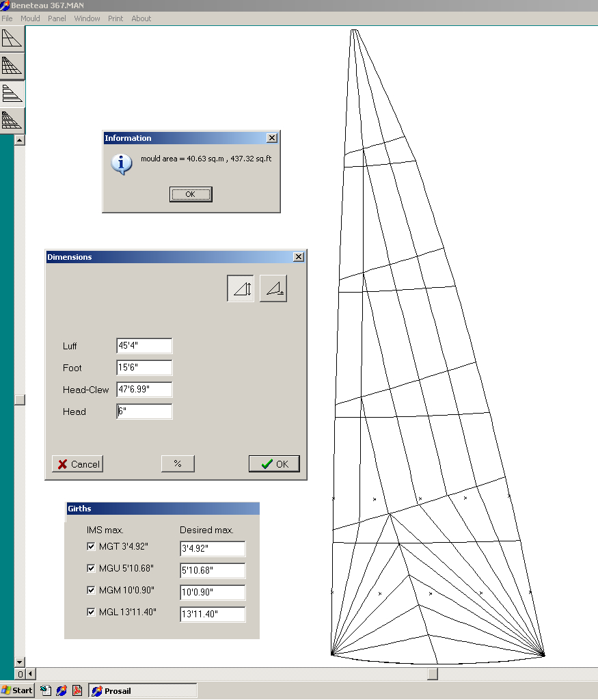The image size is (598, 700).
Task: Select the horizontal panel layout tool
Action: [x=12, y=93]
